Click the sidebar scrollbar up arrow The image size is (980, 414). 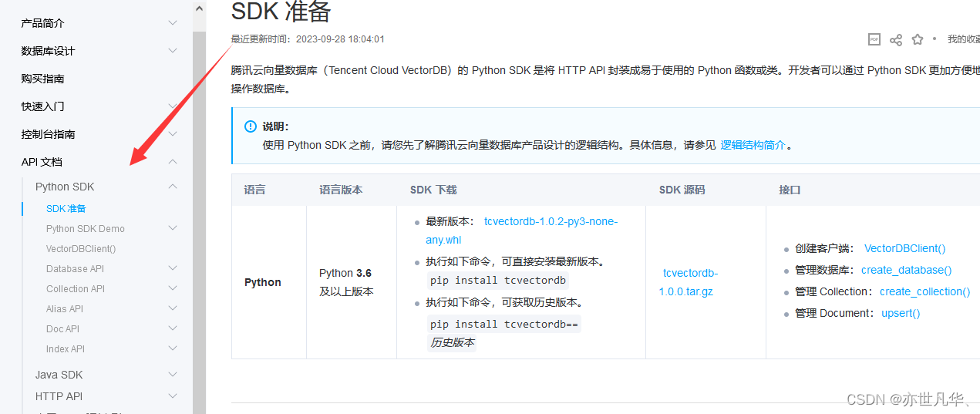point(199,9)
